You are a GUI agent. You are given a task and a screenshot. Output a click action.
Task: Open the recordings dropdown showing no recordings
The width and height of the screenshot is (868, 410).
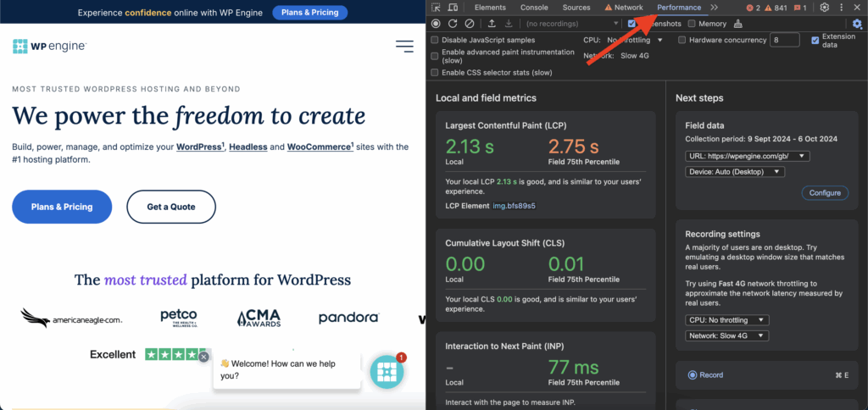[x=572, y=24]
